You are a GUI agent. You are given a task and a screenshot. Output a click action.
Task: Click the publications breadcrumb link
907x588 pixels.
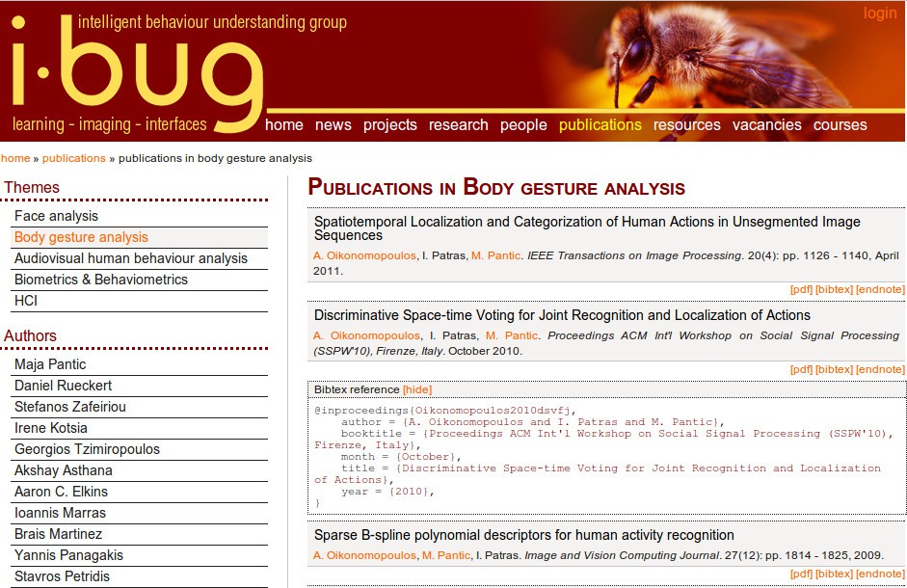(x=74, y=158)
